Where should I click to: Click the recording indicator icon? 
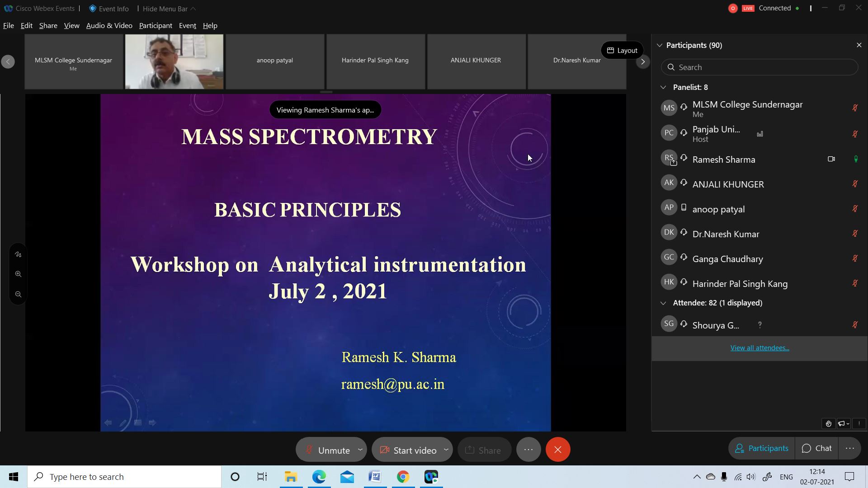tap(733, 8)
